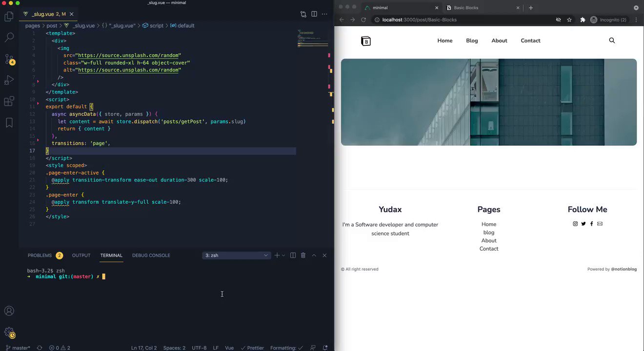Click the Accounts icon at bottom of activity bar
Viewport: 644px width, 351px height.
9,311
